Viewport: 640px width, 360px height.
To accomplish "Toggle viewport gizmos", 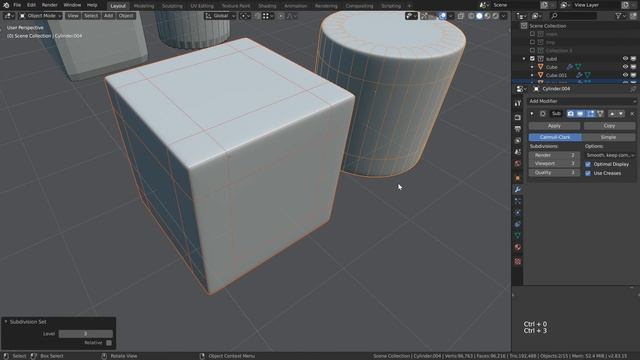I will click(424, 16).
